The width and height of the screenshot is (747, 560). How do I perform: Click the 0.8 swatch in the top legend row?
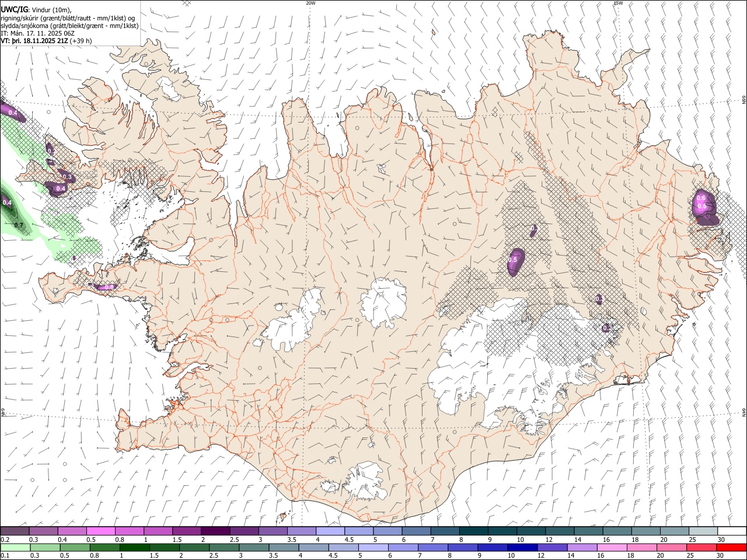[130, 531]
